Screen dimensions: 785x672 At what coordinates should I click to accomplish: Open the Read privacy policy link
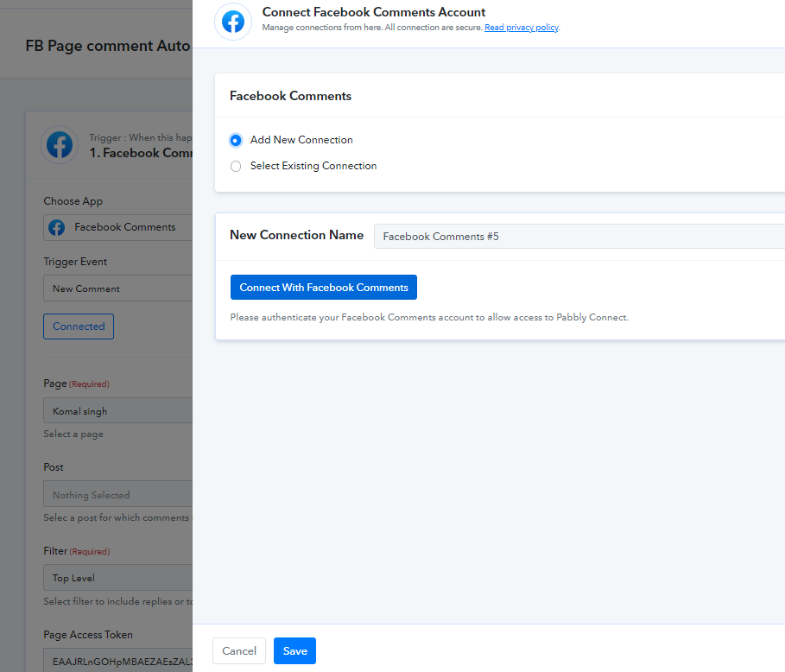[x=521, y=28]
